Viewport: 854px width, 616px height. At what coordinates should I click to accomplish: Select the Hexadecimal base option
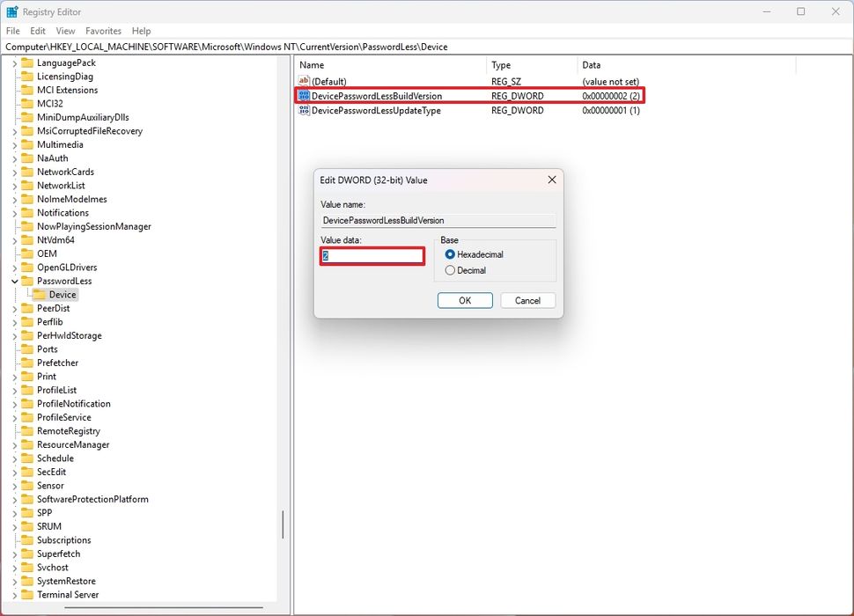[450, 254]
